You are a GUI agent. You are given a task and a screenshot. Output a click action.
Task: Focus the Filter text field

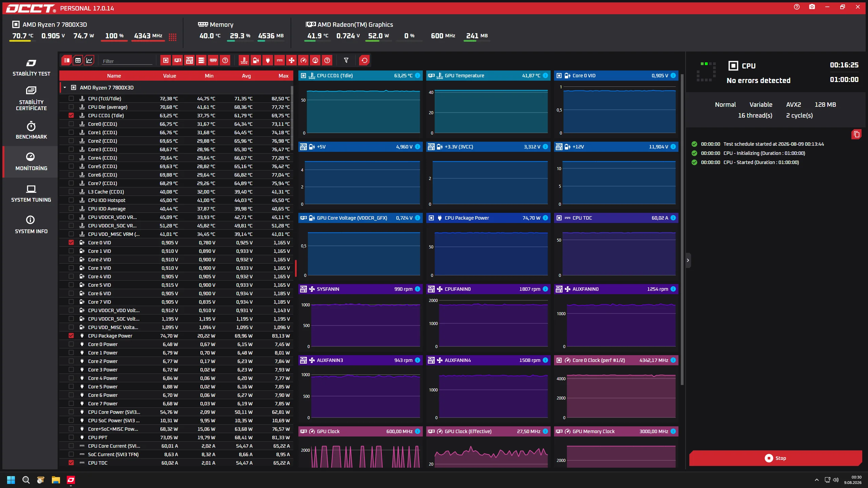click(127, 61)
